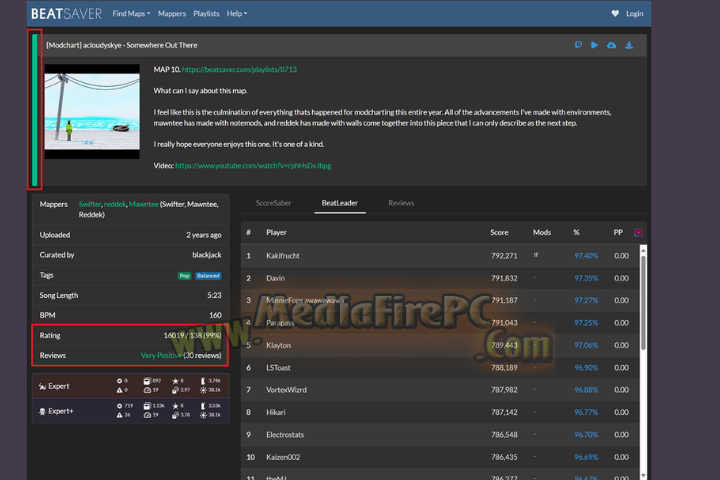Image resolution: width=720 pixels, height=480 pixels.
Task: Open the Mappers page from navbar
Action: [x=172, y=14]
